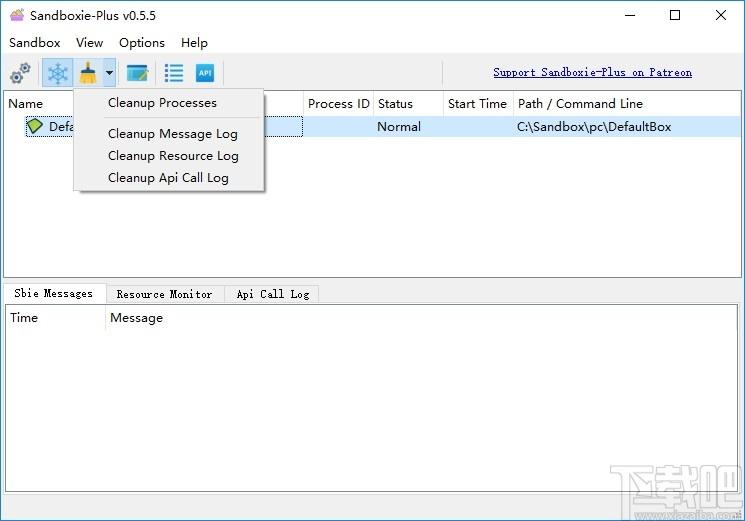Open the Help menu
Image resolution: width=745 pixels, height=521 pixels.
tap(194, 43)
